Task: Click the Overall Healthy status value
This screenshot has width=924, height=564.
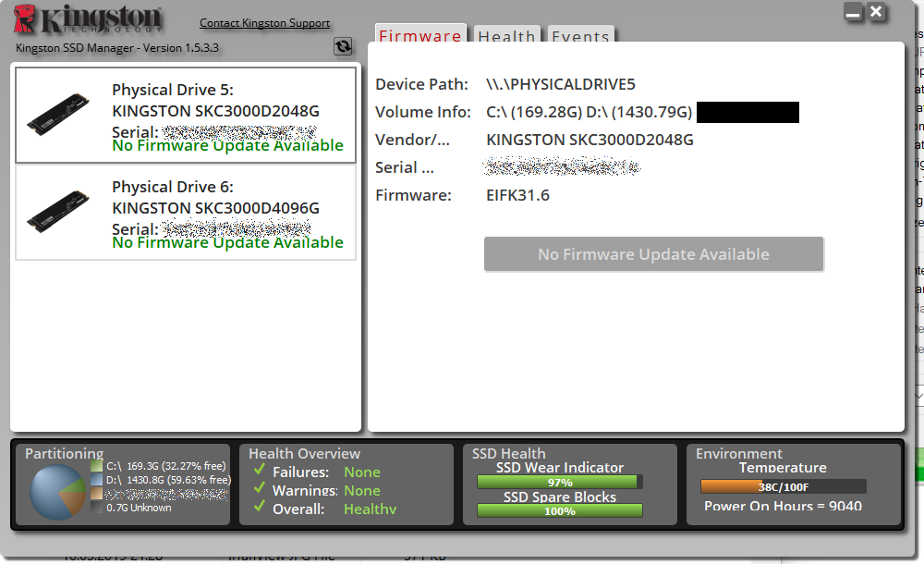Action: coord(371,509)
